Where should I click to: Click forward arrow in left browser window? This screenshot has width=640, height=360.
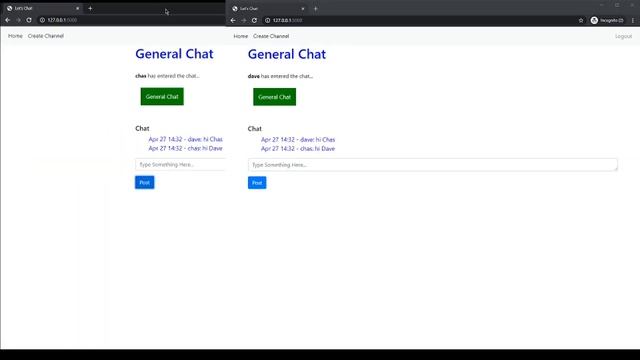click(18, 20)
